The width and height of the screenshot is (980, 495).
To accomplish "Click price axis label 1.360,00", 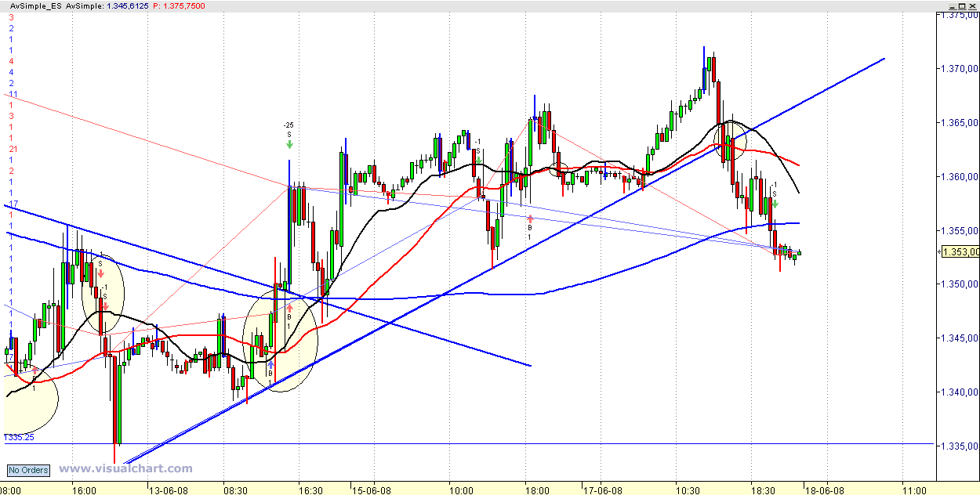I will 958,177.
